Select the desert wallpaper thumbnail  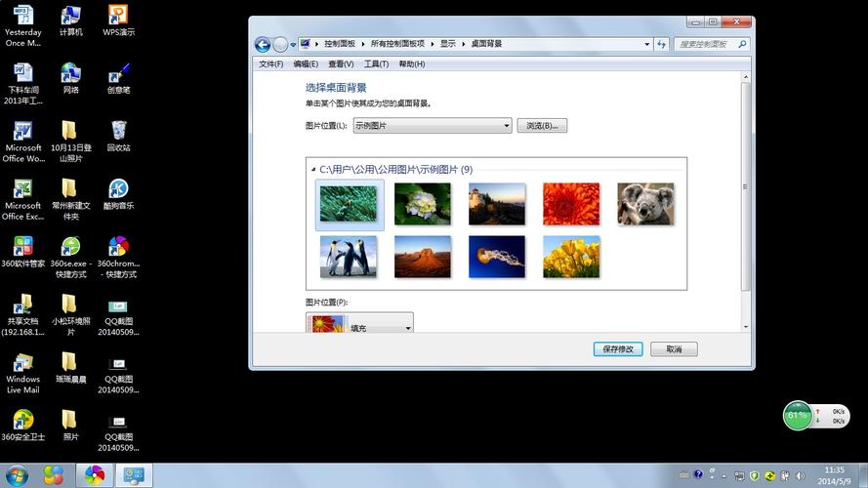(x=423, y=257)
